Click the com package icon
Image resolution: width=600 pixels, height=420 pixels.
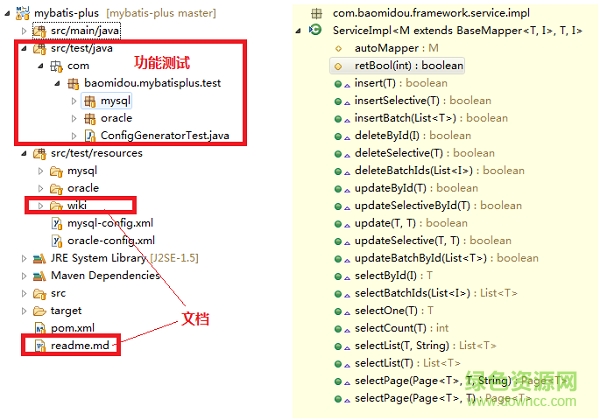click(x=56, y=66)
